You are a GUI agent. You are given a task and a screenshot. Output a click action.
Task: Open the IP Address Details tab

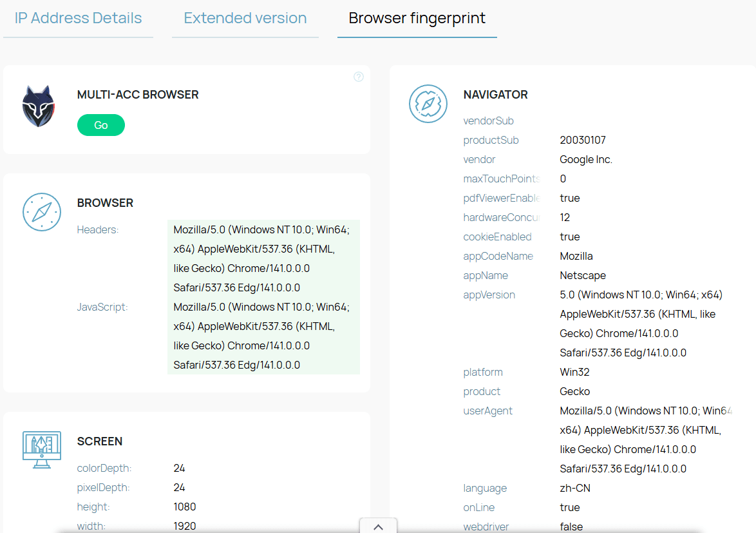tap(78, 18)
